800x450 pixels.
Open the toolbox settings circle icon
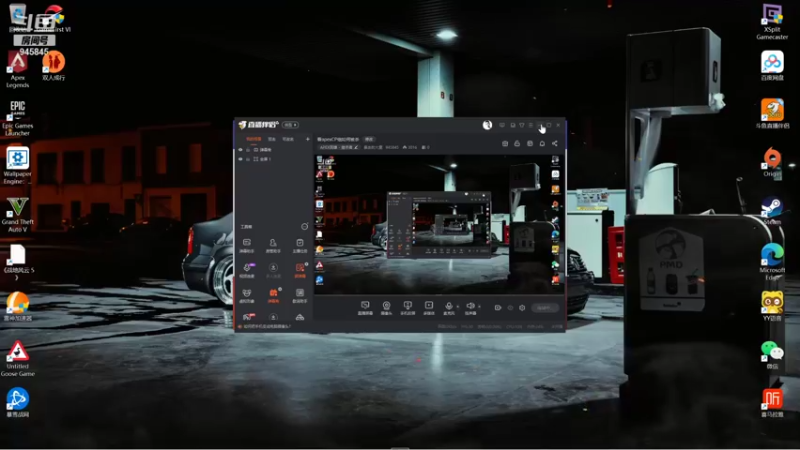point(305,226)
